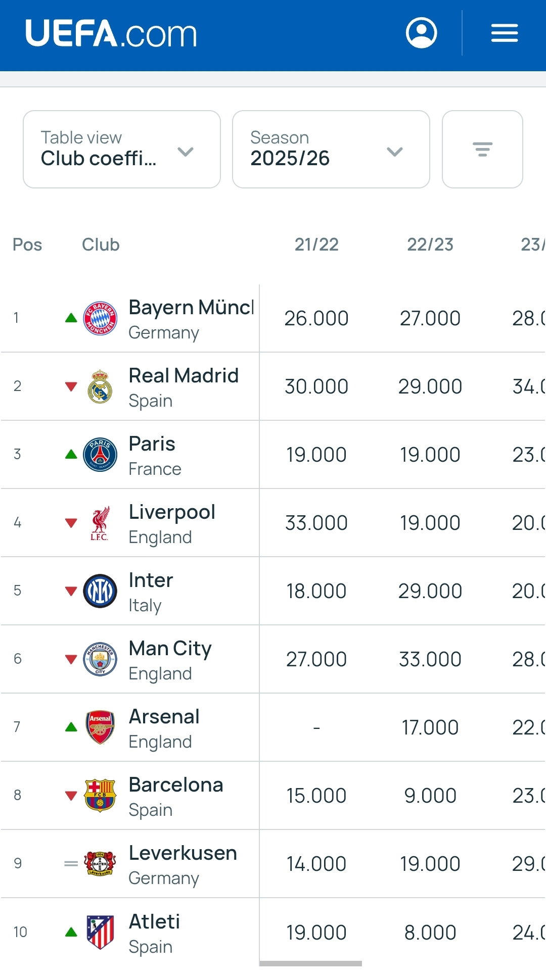Select the 22/23 season column header
Screen dimensions: 546x980
pos(430,244)
